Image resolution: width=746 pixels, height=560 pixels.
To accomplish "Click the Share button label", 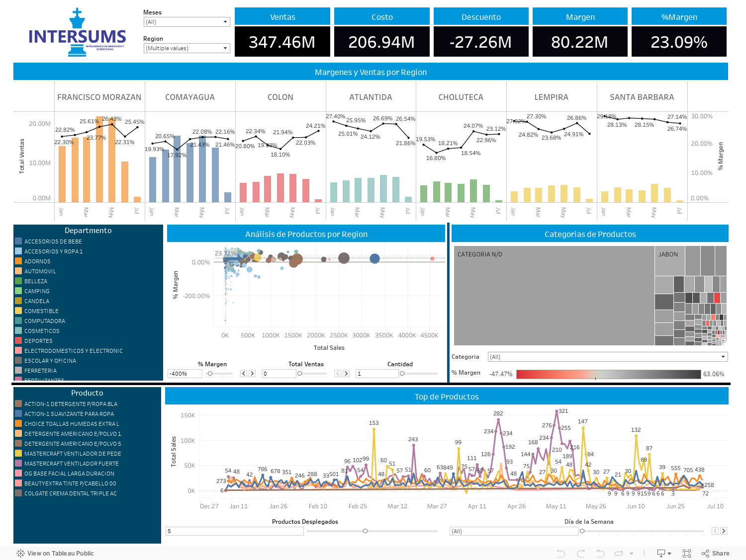I will click(721, 553).
